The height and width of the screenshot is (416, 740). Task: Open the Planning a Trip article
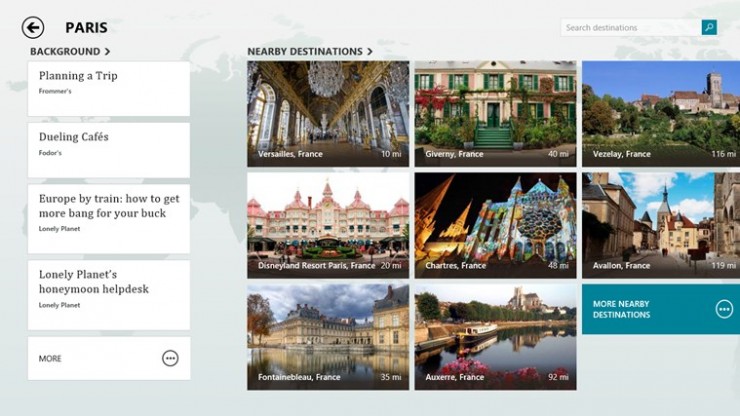click(109, 88)
